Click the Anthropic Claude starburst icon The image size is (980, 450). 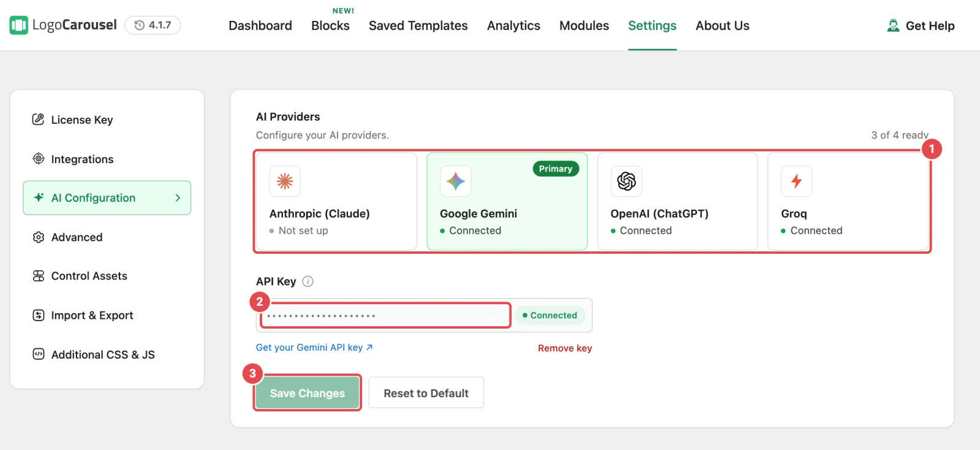click(x=285, y=181)
